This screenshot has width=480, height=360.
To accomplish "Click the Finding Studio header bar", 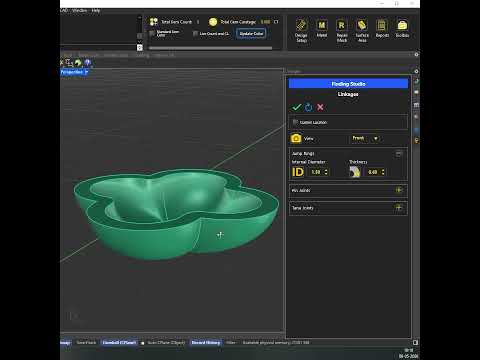I will (348, 84).
